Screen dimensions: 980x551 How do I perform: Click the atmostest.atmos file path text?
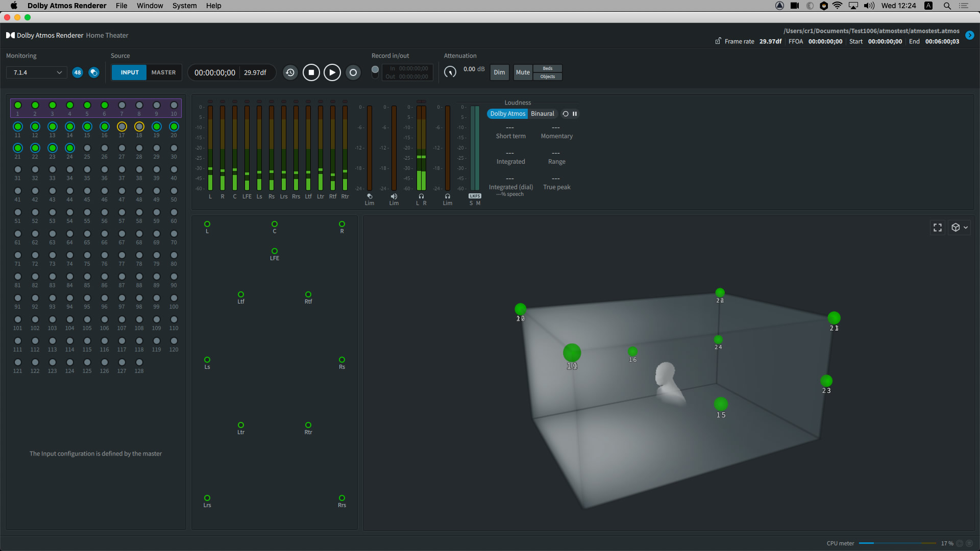(x=871, y=31)
